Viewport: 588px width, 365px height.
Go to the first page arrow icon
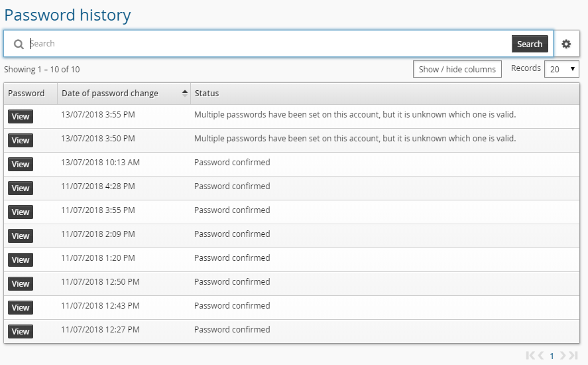[530, 356]
